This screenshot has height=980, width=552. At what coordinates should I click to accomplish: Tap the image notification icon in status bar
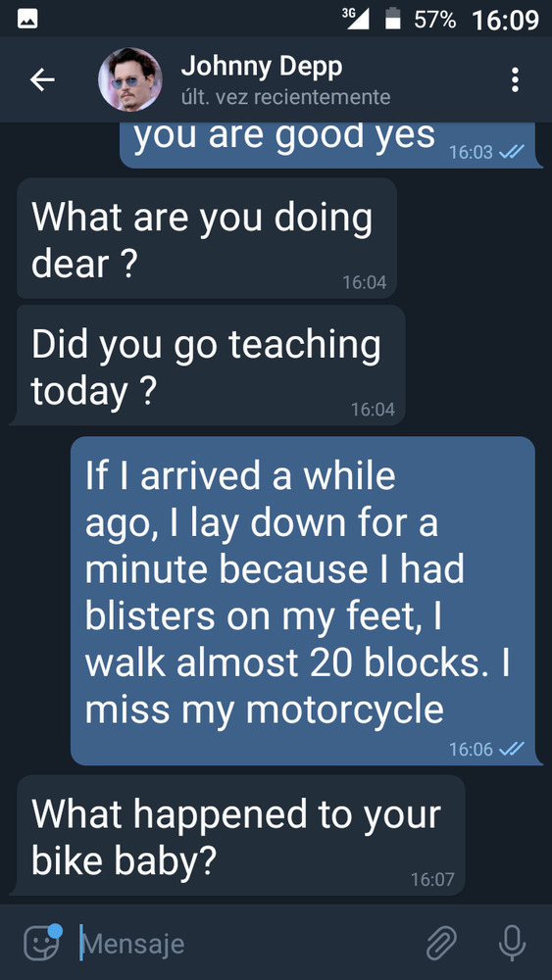coord(28,20)
